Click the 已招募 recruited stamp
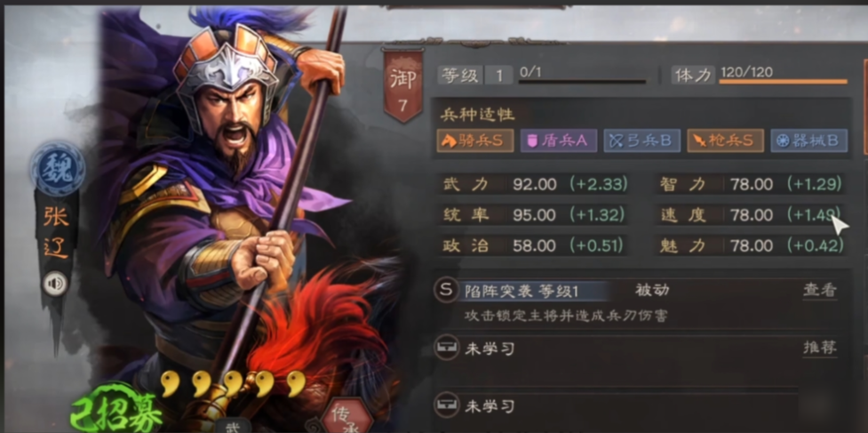This screenshot has height=433, width=868. click(115, 411)
